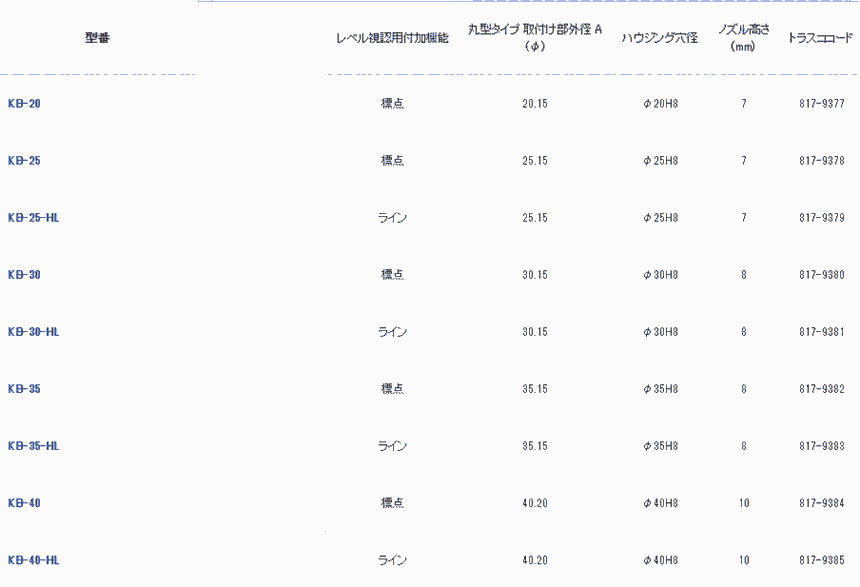Open the KB-35-HL model link
Screen dimensions: 860x587
click(x=34, y=446)
